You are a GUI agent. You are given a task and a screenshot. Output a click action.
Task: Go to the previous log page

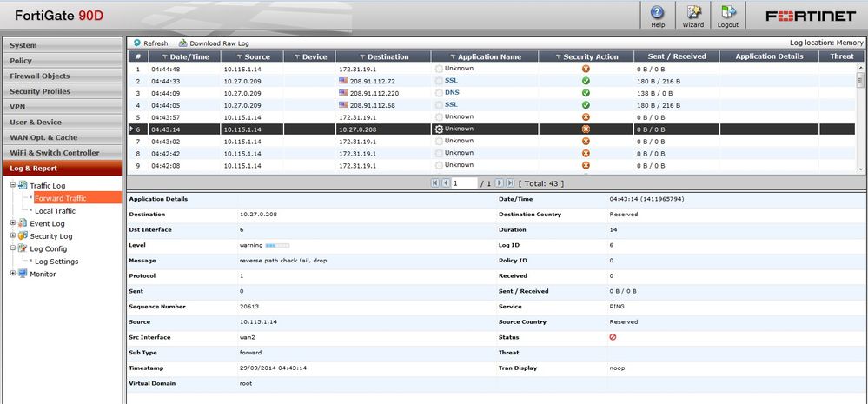[x=445, y=182]
